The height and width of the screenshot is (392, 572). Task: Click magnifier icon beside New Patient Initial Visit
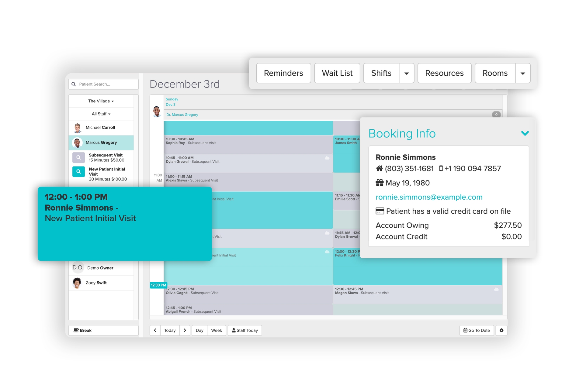coord(78,172)
